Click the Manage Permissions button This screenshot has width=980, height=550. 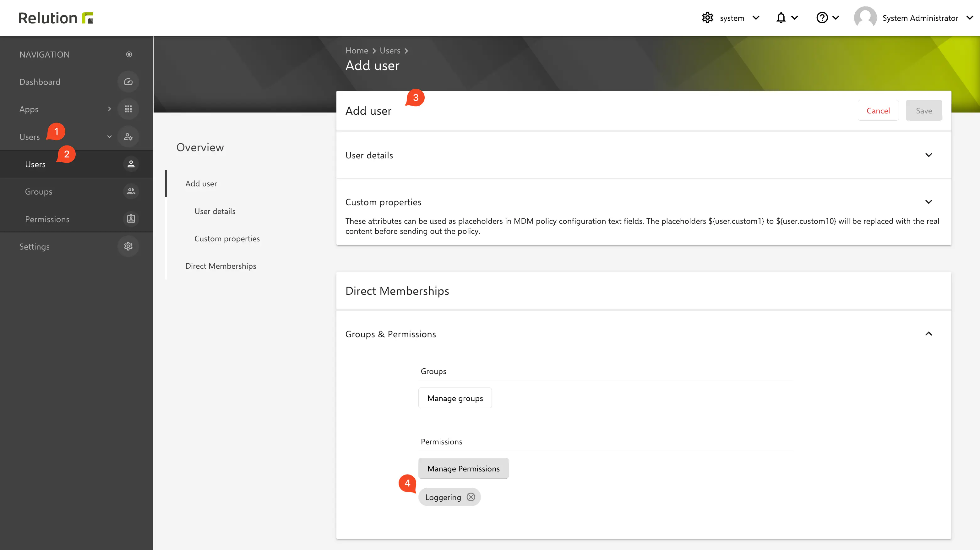(x=463, y=469)
